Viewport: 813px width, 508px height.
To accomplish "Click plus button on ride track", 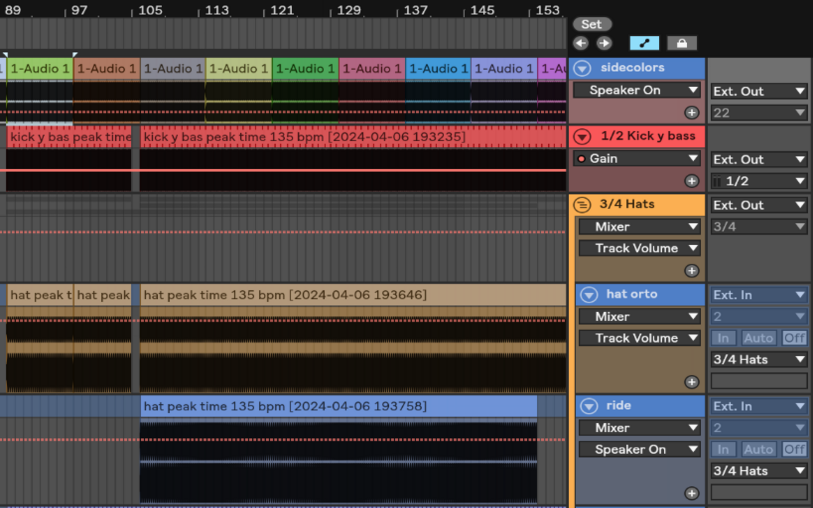I will click(x=691, y=493).
